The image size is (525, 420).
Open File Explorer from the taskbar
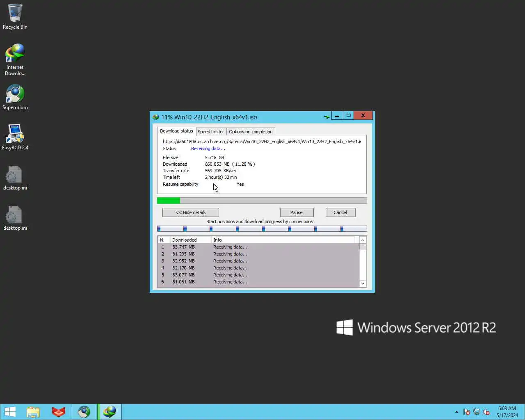tap(33, 412)
